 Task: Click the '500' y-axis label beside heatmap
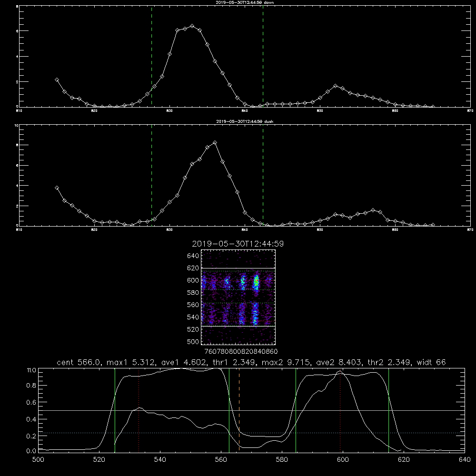193,341
